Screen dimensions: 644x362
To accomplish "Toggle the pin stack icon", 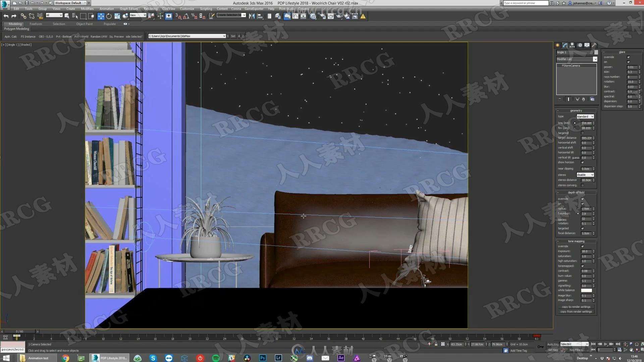I will pos(560,99).
